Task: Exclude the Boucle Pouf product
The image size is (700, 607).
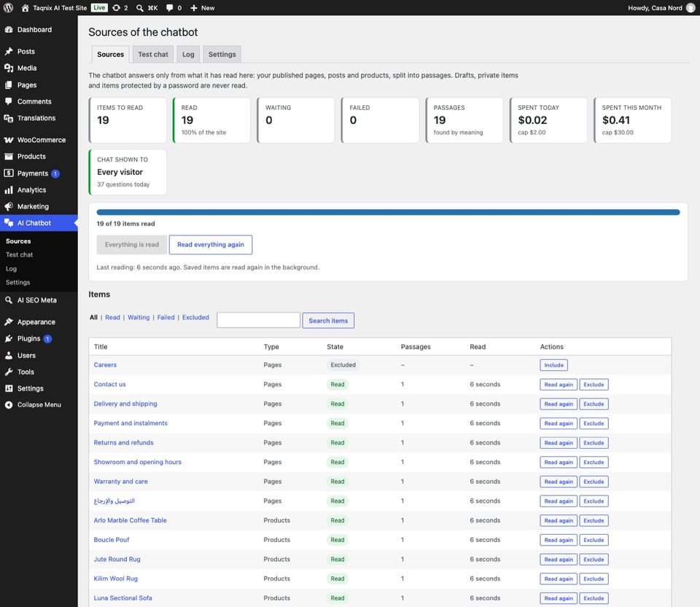Action: pyautogui.click(x=594, y=540)
